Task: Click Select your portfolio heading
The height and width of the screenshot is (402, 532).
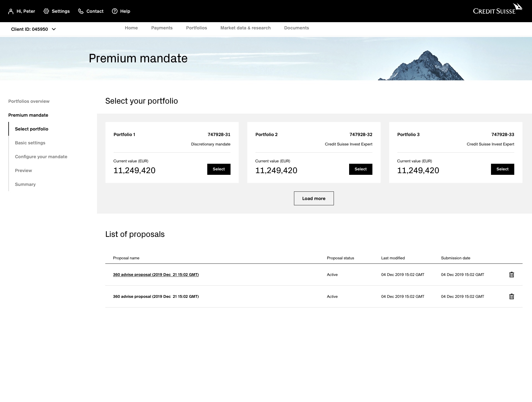Action: 142,101
